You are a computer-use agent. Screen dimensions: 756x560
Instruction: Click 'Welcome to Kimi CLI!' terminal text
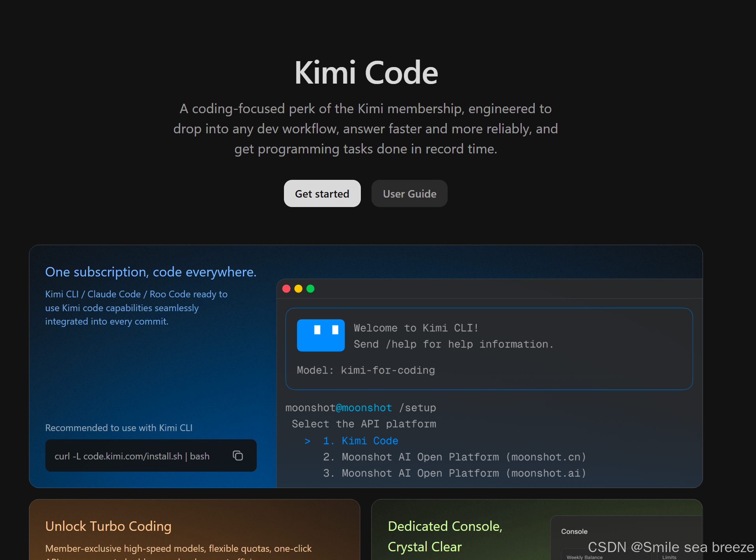click(416, 328)
